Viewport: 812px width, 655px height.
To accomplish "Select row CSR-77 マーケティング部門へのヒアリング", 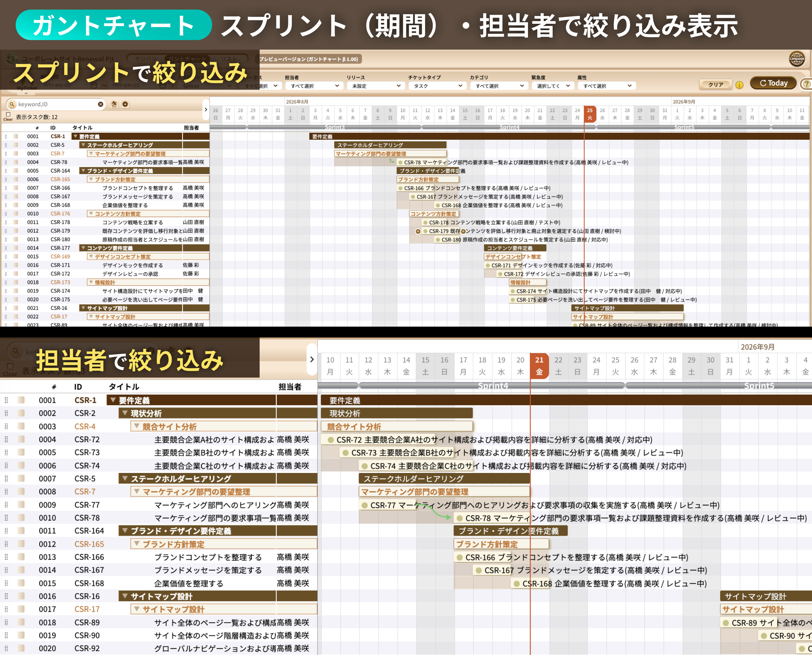I will pos(159,505).
